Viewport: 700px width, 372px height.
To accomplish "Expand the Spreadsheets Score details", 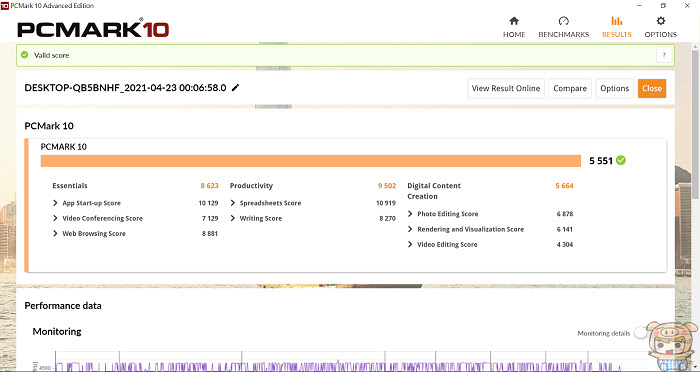I will (x=233, y=203).
